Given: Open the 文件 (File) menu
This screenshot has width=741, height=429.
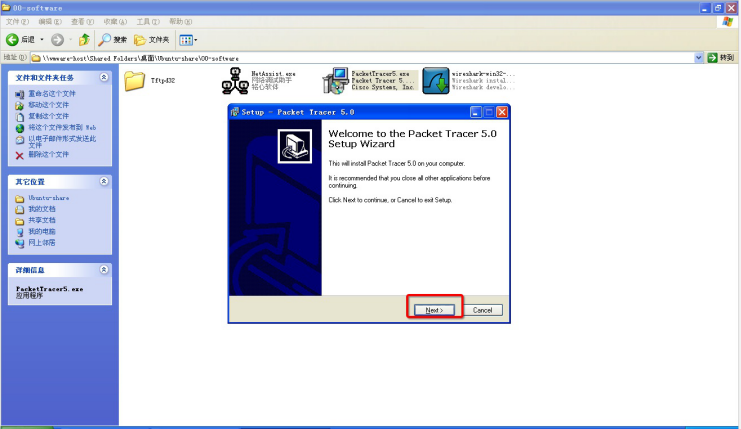Looking at the screenshot, I should coord(17,22).
